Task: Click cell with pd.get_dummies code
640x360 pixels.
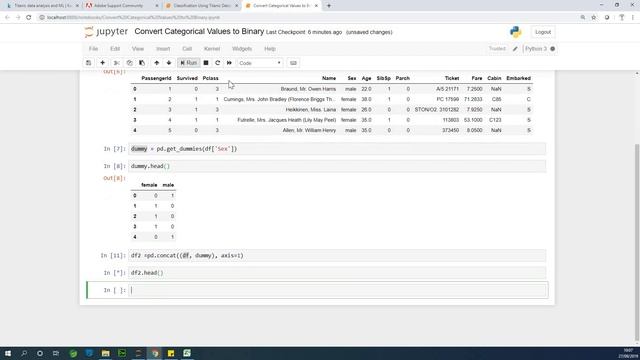Action: click(x=337, y=149)
